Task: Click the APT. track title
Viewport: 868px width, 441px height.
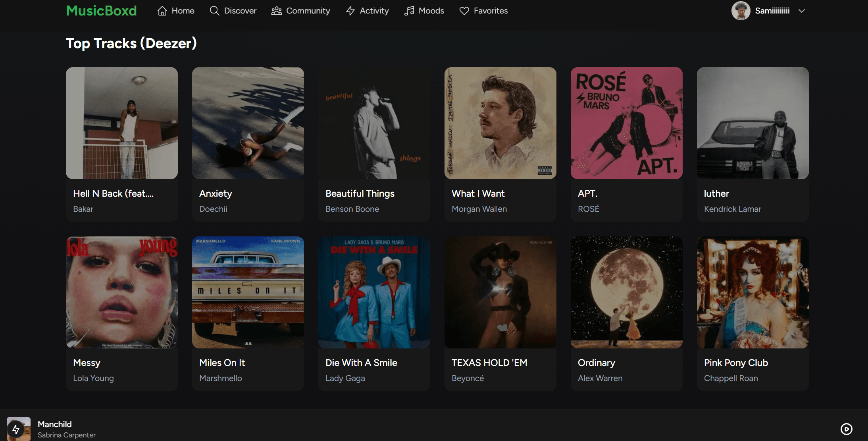Action: click(x=587, y=193)
